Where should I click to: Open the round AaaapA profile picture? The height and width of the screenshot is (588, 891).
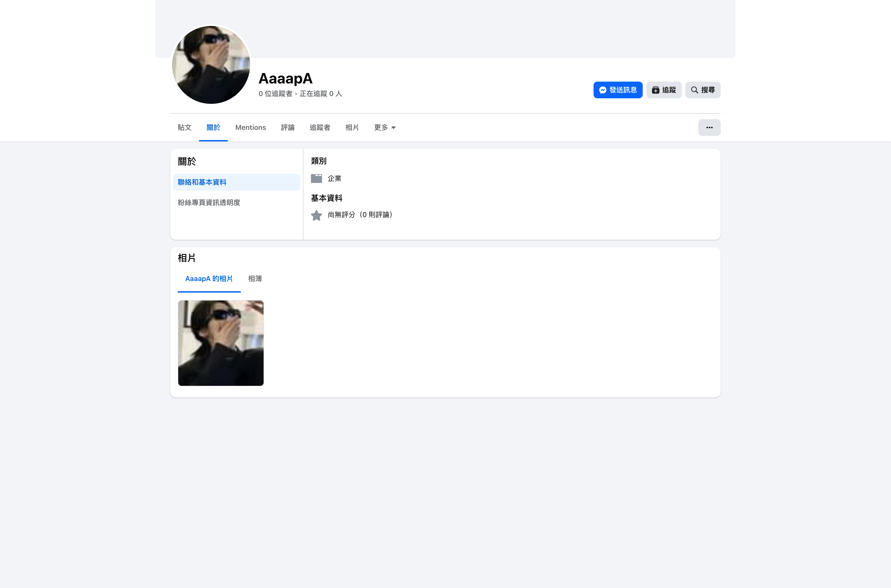[x=211, y=65]
